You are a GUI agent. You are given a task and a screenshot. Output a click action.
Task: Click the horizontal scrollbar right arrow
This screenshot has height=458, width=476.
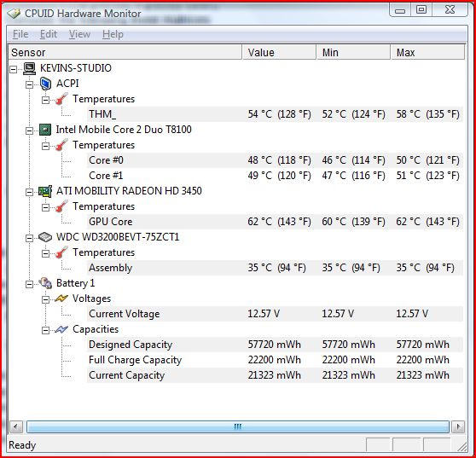point(458,427)
